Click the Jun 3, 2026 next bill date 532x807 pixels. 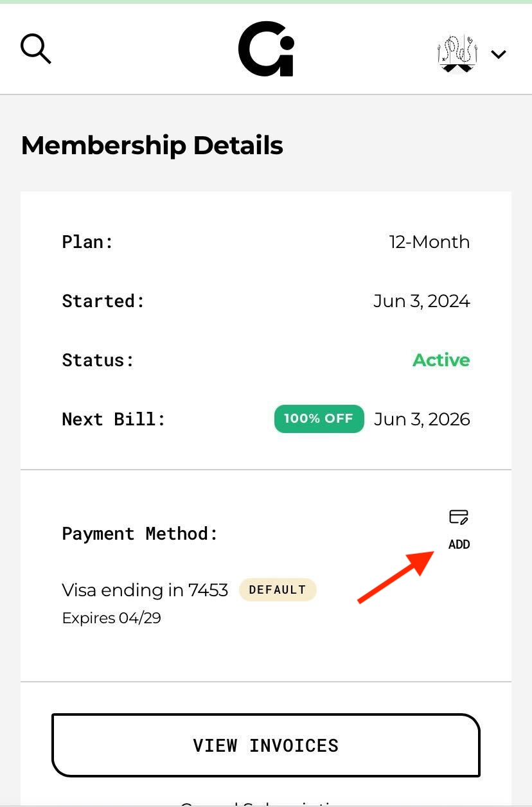(x=422, y=419)
